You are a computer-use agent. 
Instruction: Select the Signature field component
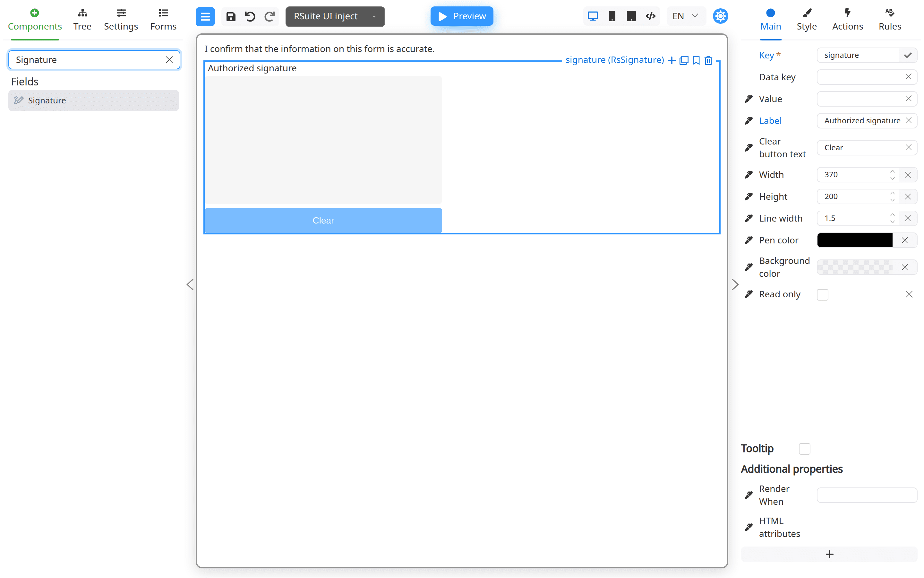(94, 101)
